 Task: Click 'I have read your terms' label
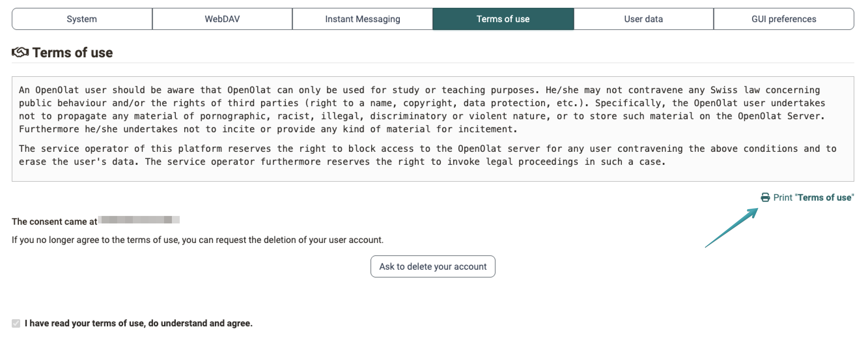click(x=138, y=323)
